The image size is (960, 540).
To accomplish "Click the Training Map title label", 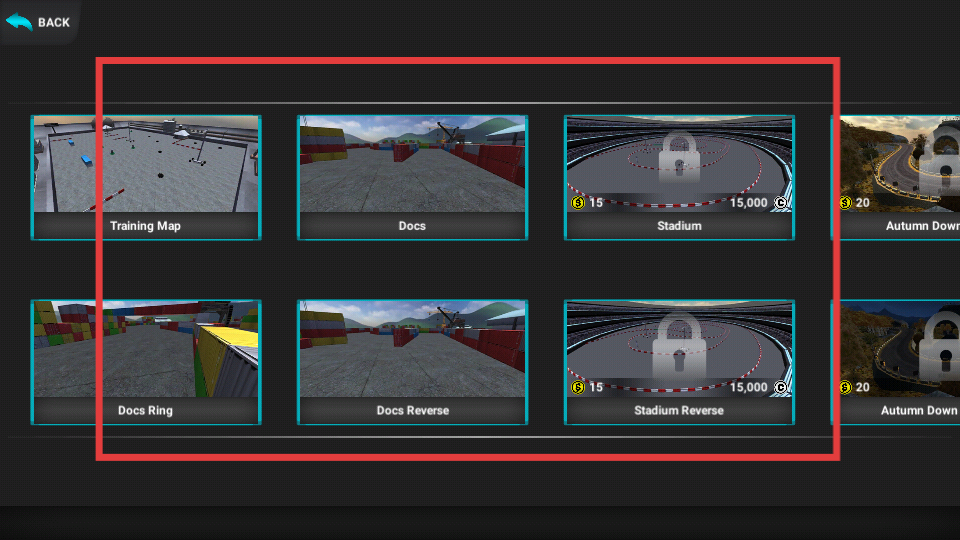I will pos(145,226).
